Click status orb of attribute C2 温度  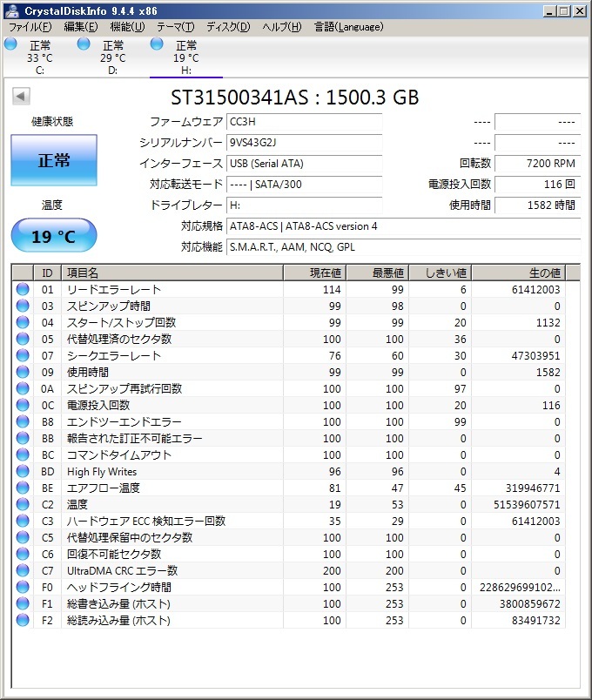pyautogui.click(x=23, y=504)
